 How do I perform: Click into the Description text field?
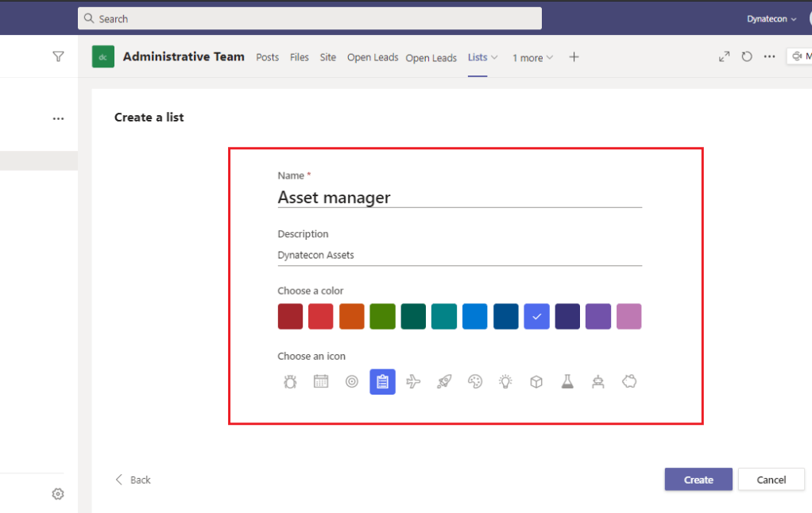tap(459, 256)
